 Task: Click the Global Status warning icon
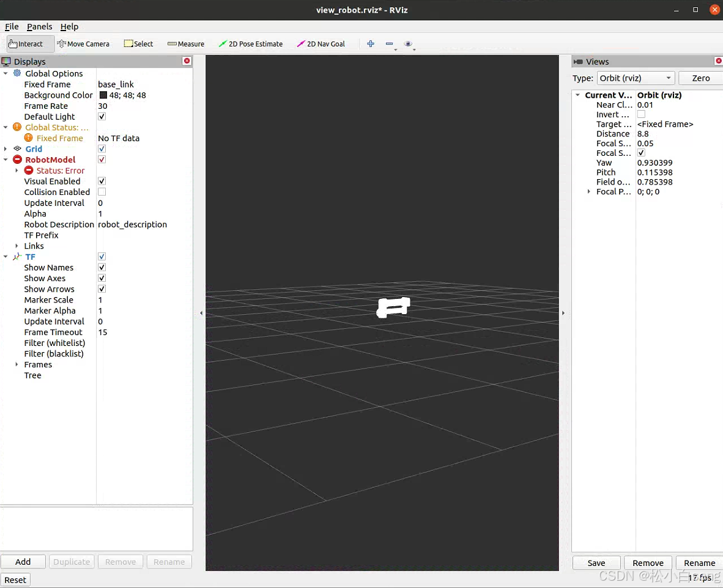(x=17, y=127)
